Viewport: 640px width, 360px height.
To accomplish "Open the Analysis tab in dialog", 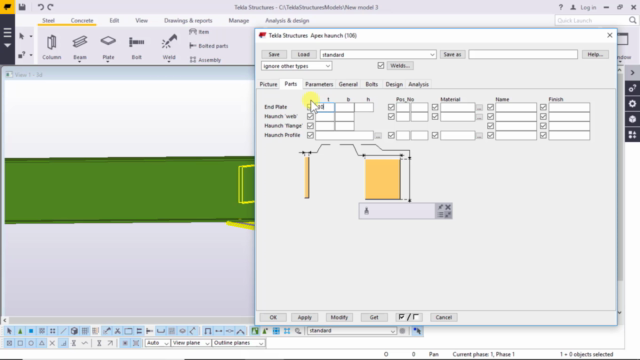I will tap(418, 84).
